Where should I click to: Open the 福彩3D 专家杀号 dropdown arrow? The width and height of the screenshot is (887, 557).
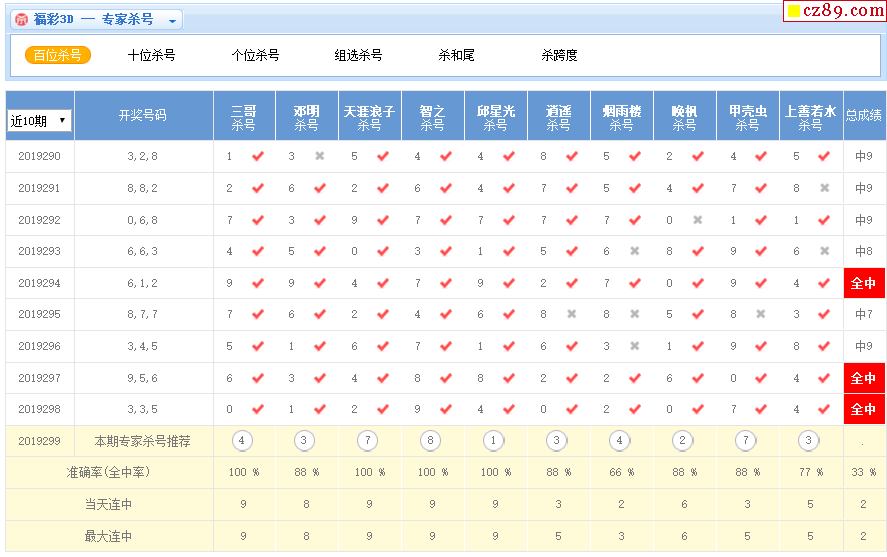(173, 21)
